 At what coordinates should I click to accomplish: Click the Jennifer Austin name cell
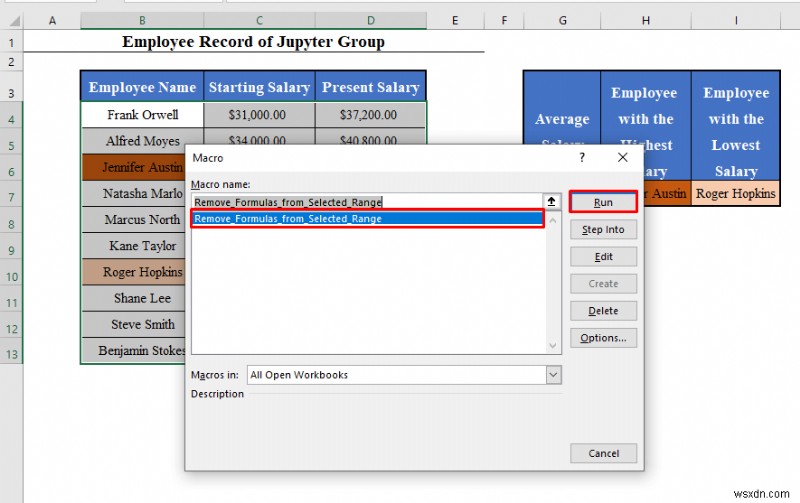click(134, 167)
